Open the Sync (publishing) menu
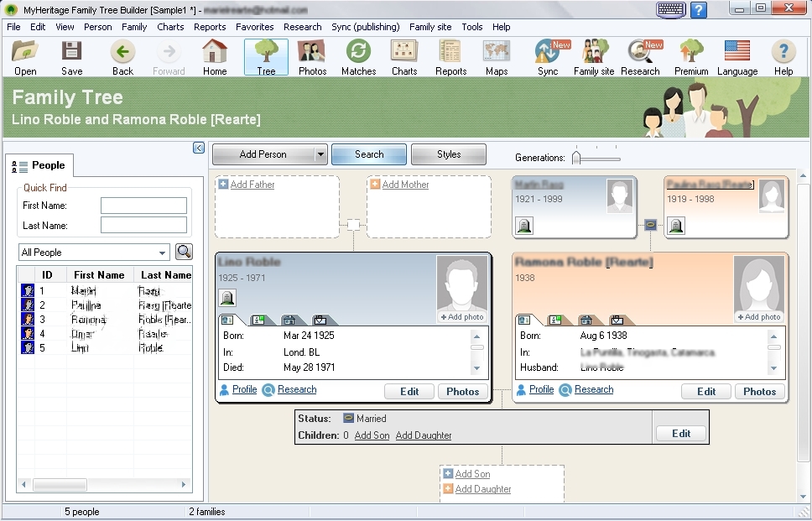Screen dimensions: 812x521 (365, 27)
